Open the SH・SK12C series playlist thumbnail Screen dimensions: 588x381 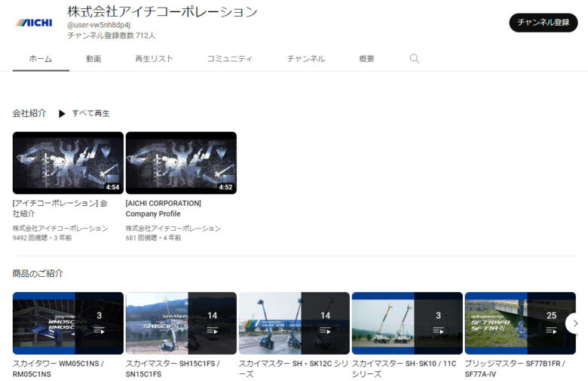[294, 323]
